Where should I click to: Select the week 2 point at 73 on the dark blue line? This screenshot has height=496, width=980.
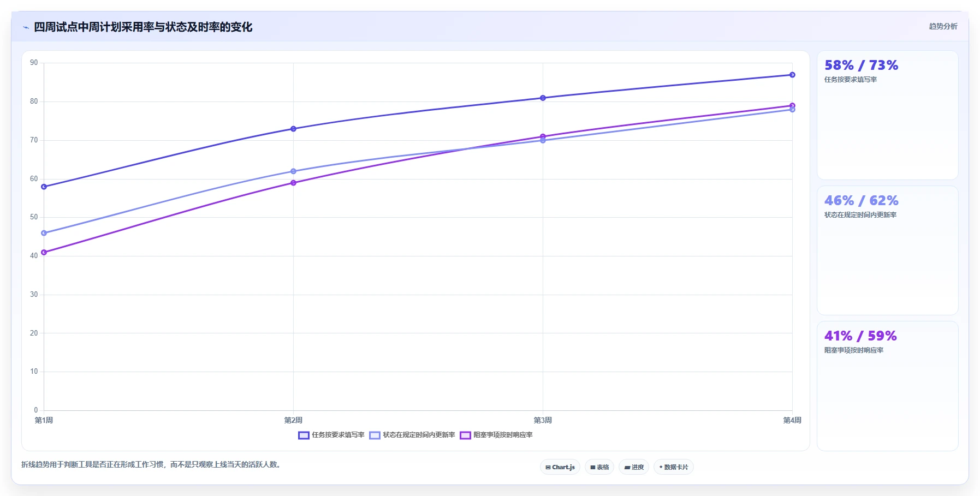tap(293, 129)
